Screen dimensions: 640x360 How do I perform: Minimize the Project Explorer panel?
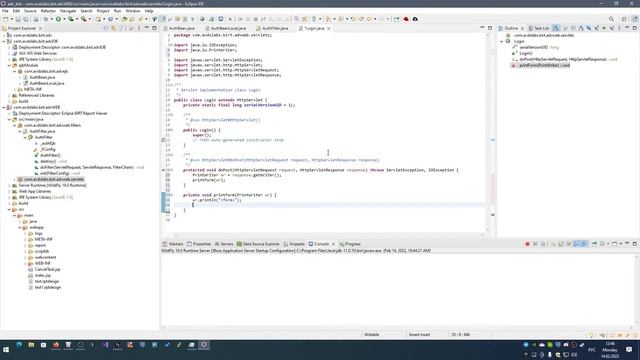(147, 28)
